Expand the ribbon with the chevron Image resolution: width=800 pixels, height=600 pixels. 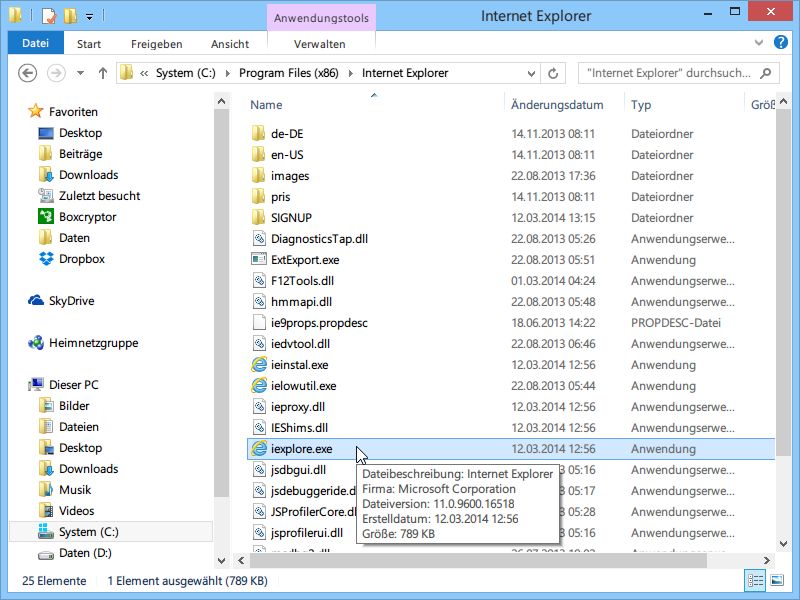pos(759,43)
